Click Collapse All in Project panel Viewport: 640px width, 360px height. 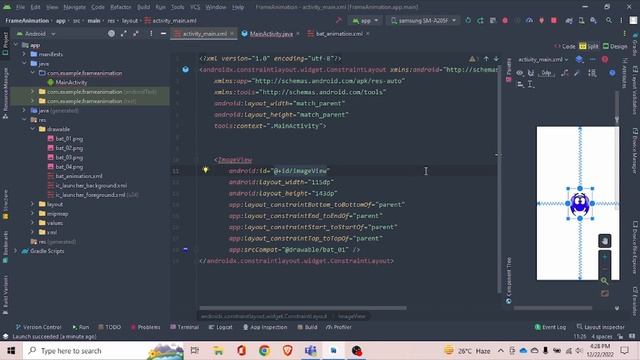point(136,34)
